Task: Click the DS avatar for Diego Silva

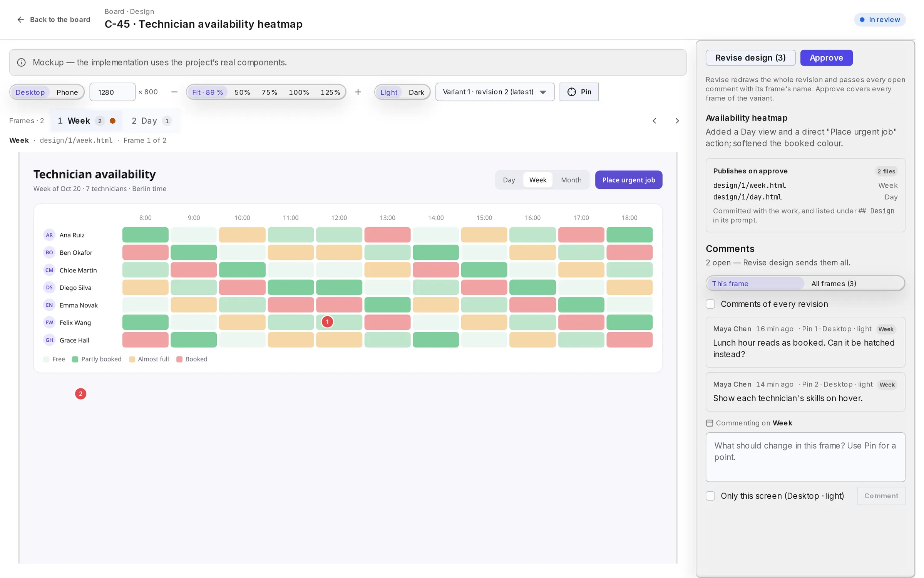Action: [x=49, y=287]
